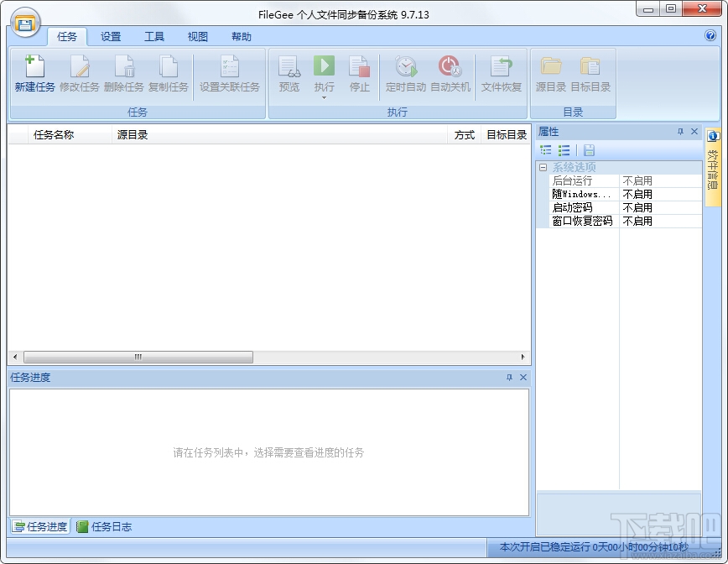Enable the 启动密码 startup password option
Screen dimensions: 728x564
coord(659,207)
